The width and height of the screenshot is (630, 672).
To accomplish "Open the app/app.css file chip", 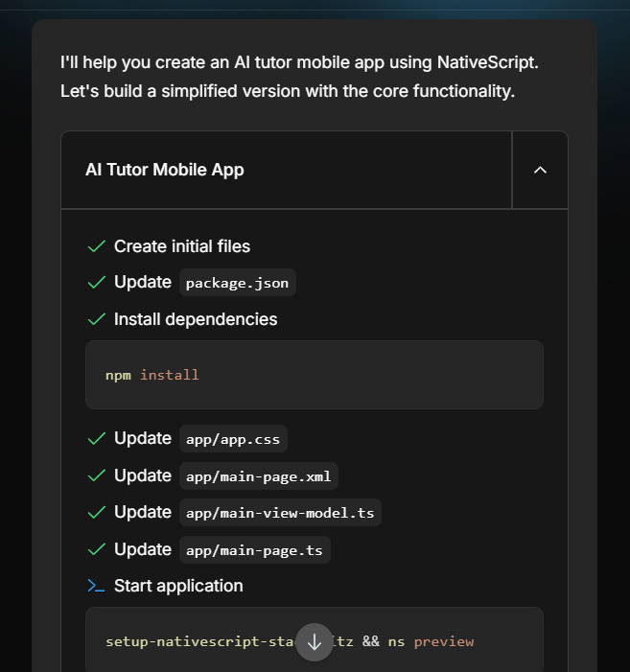I will coord(233,439).
